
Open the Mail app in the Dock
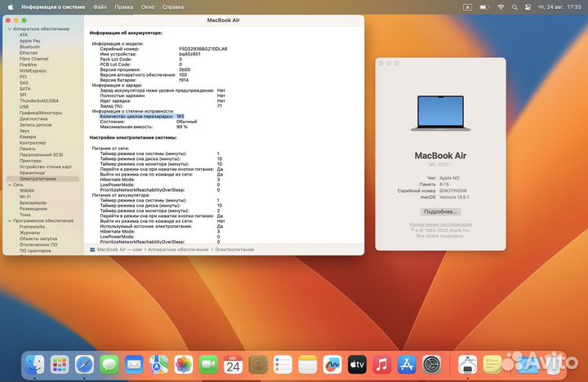pos(134,364)
